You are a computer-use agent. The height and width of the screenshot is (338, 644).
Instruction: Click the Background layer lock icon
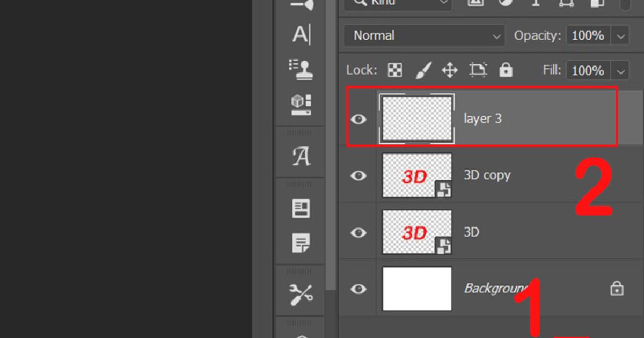click(x=617, y=289)
